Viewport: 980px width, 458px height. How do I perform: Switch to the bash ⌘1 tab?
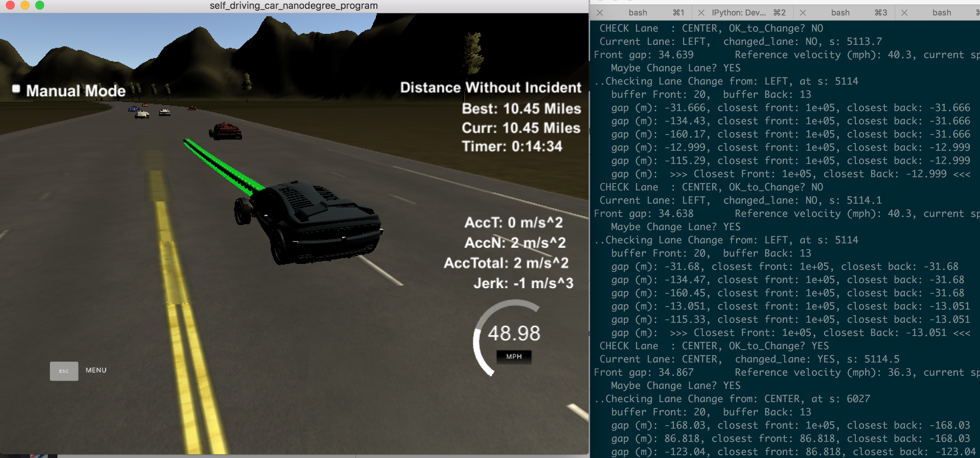pyautogui.click(x=638, y=12)
